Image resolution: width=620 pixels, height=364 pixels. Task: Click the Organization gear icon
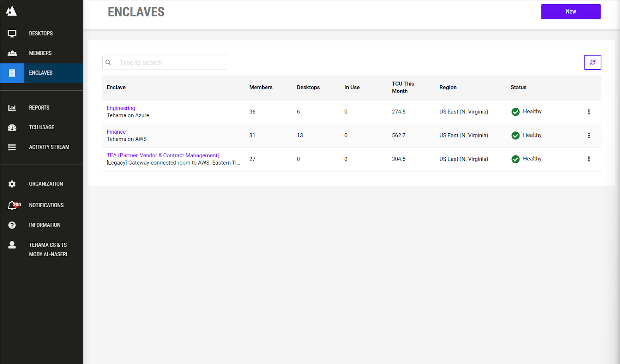tap(12, 184)
